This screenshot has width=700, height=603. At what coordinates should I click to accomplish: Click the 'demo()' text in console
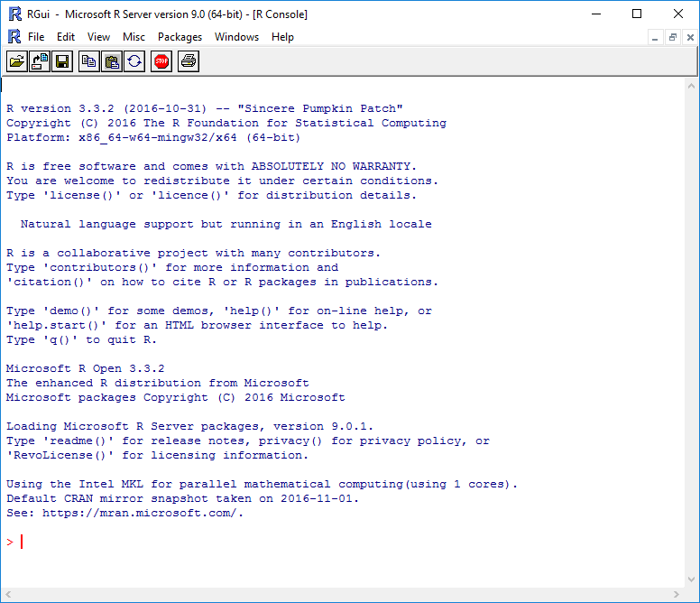pyautogui.click(x=70, y=311)
